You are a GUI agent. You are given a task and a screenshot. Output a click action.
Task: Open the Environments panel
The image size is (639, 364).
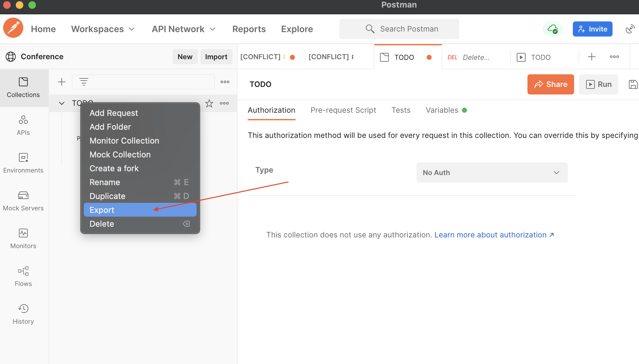(23, 163)
